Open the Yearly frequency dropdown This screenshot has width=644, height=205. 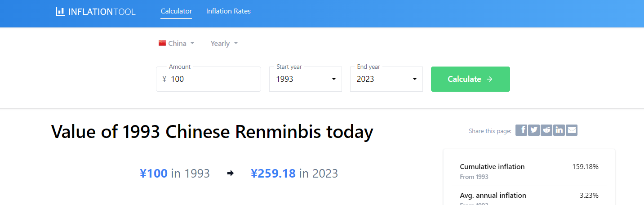pos(224,44)
